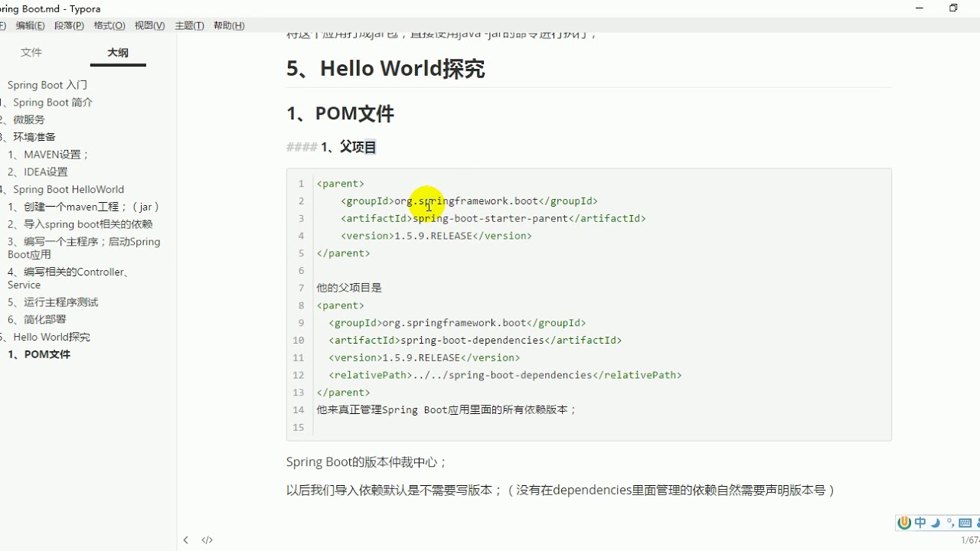Viewport: 980px width, 551px height.
Task: Go to outline item 简化部署
Action: tap(37, 320)
